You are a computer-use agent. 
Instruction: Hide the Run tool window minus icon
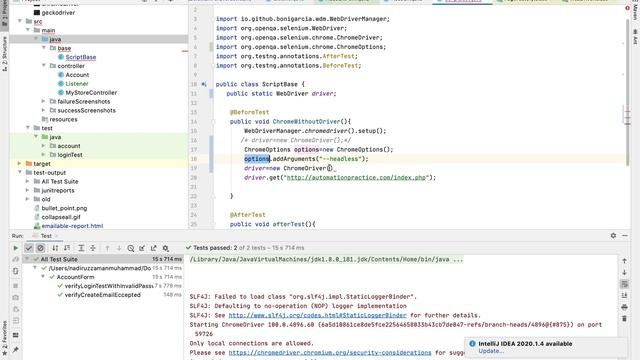[x=625, y=236]
